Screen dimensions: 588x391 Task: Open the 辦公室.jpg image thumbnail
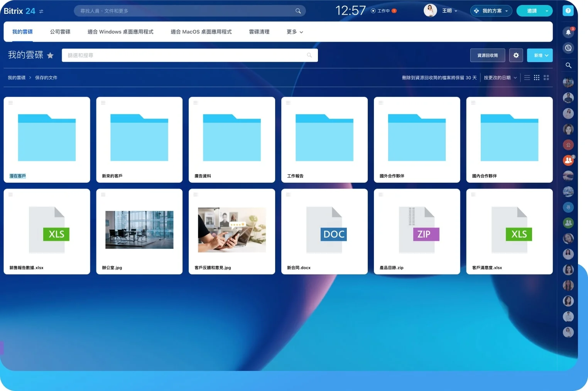(x=139, y=230)
